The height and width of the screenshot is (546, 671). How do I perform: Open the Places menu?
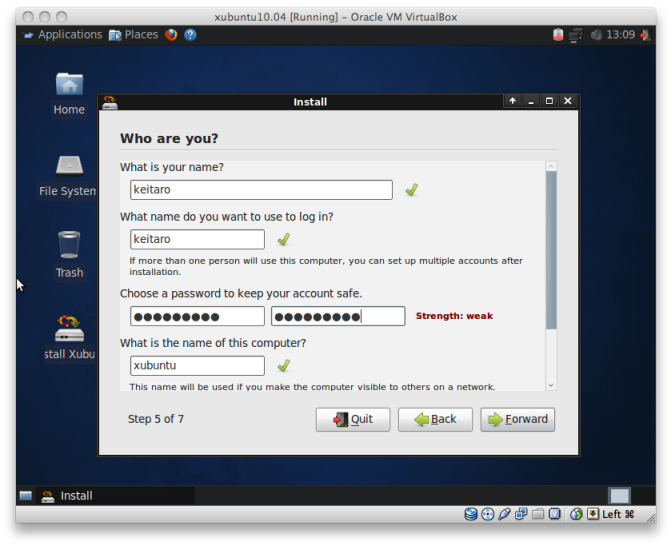tap(134, 35)
